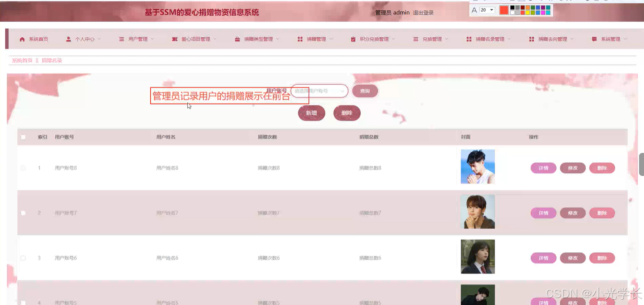This screenshot has height=305, width=644.
Task: Click 删除 for 用户账号8 row
Action: 602,168
